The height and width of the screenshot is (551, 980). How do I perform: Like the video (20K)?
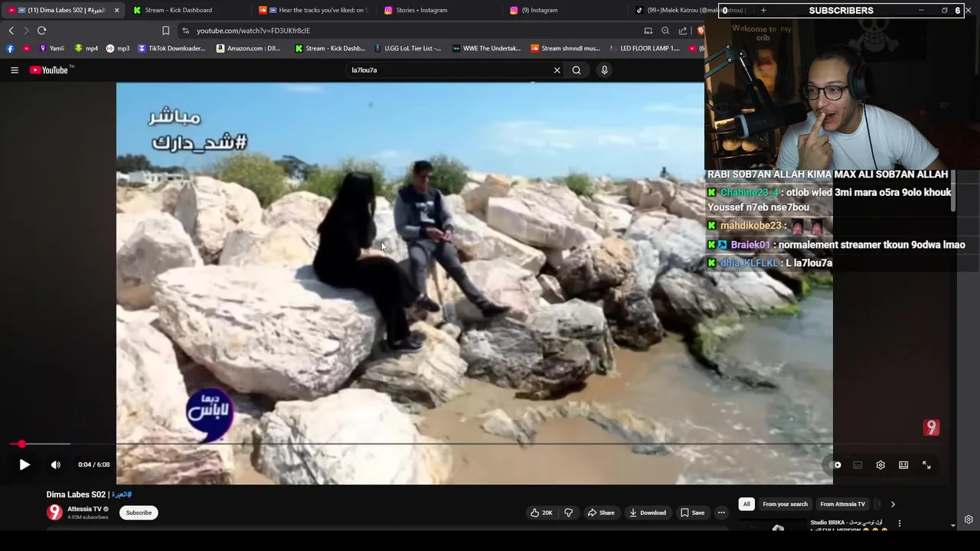coord(541,513)
